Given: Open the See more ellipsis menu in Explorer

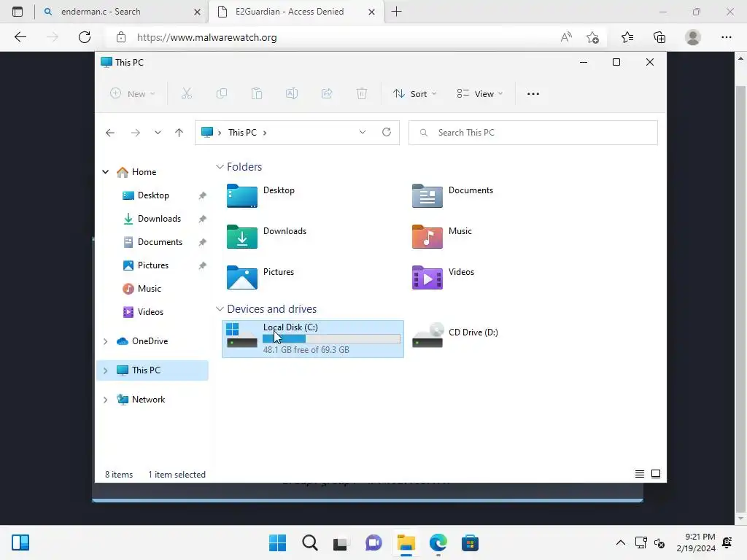Looking at the screenshot, I should [533, 94].
